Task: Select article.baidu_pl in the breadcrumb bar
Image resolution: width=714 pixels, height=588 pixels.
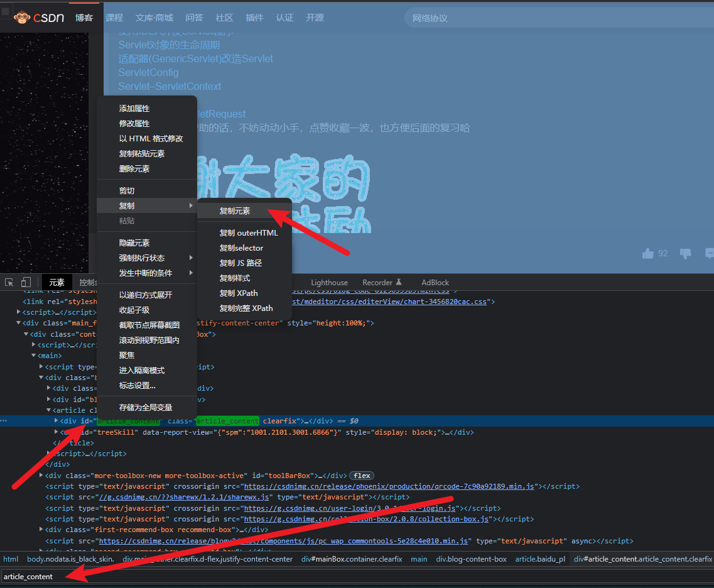Action: coord(540,559)
